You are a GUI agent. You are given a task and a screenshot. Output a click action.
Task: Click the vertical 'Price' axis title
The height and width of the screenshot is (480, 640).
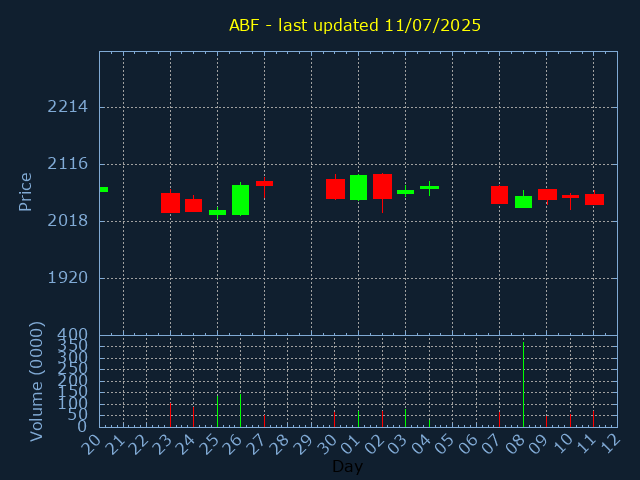[x=25, y=192]
